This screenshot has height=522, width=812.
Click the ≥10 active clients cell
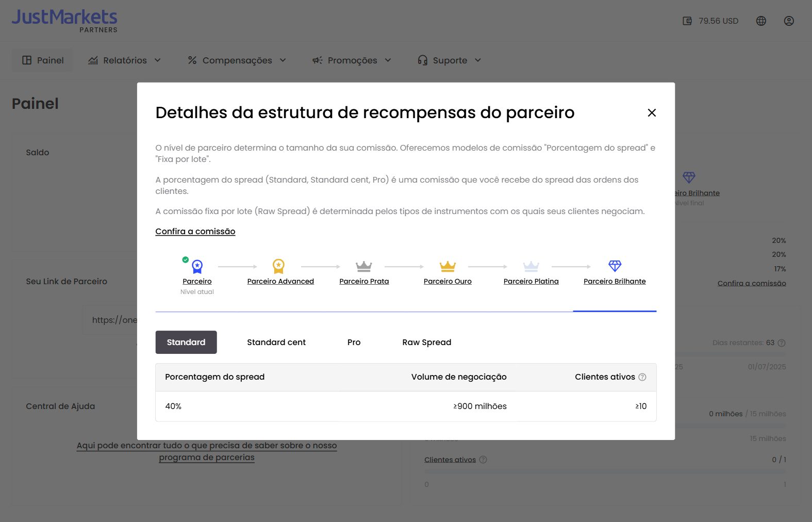click(x=641, y=406)
